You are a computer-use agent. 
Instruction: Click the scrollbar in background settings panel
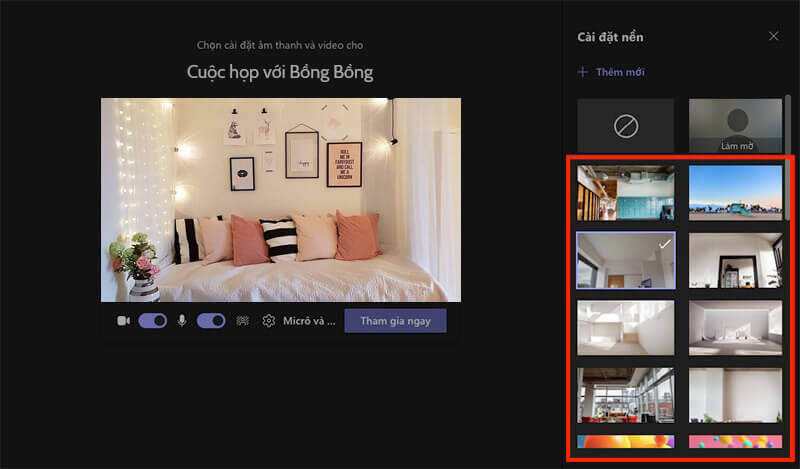click(x=788, y=157)
